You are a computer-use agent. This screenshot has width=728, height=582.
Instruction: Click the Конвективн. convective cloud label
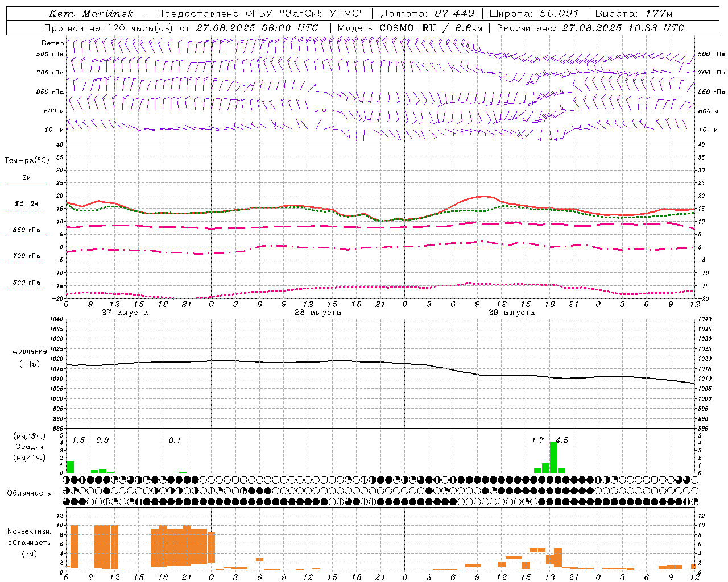tap(29, 531)
